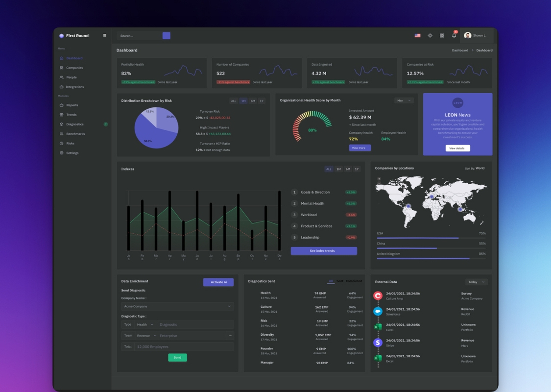
Task: Open the May month dropdown
Action: 404,100
